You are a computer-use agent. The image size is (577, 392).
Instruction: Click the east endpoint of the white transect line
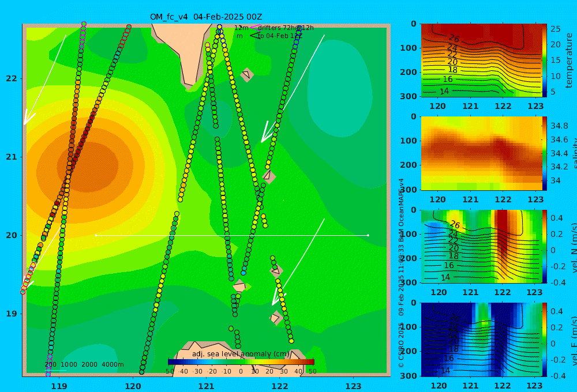[368, 235]
